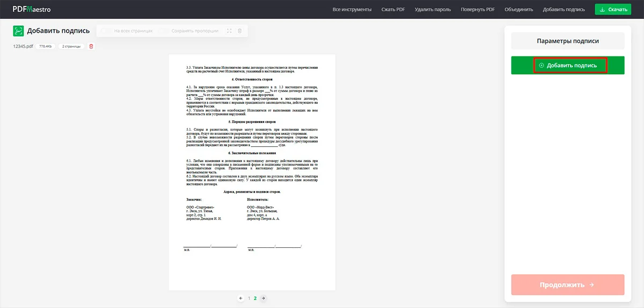Viewport: 644px width, 308px height.
Task: Click the PDFMaestro logo
Action: (31, 9)
